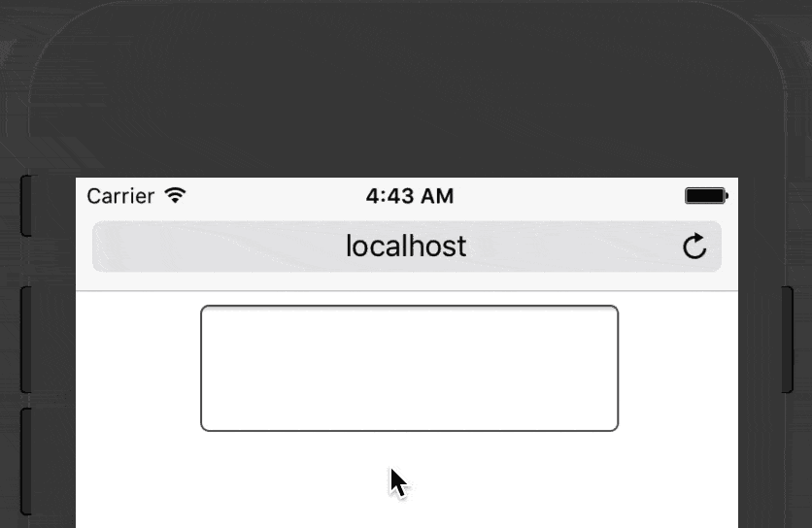Click the device volume up button

[26, 340]
